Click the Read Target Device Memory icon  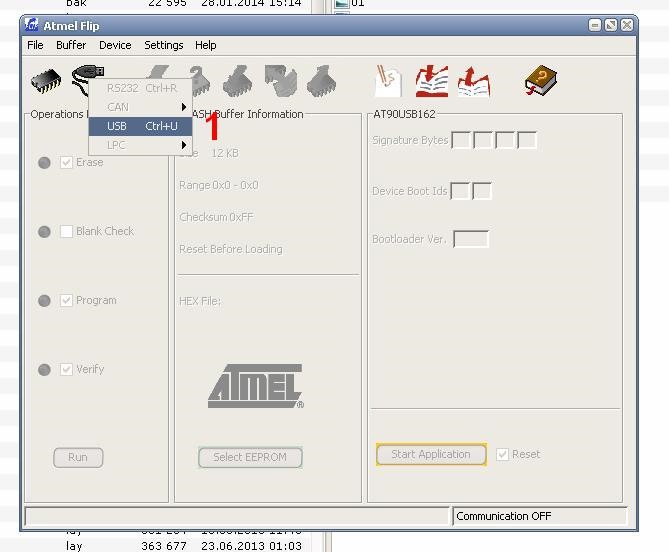point(321,81)
